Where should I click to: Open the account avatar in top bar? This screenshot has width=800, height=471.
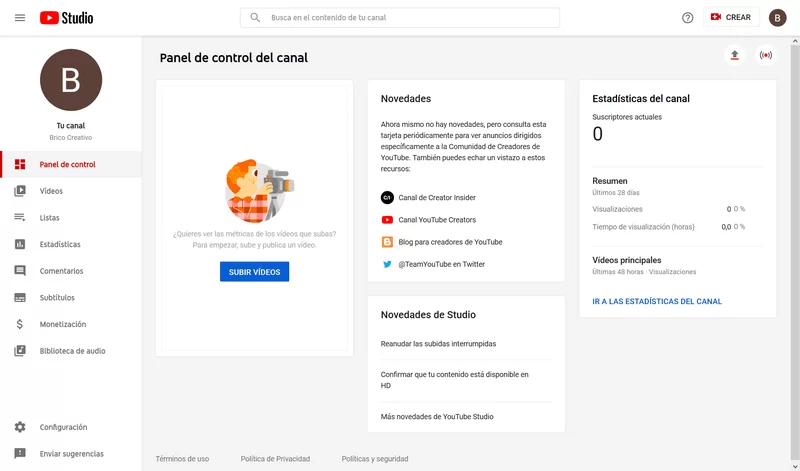coord(777,18)
